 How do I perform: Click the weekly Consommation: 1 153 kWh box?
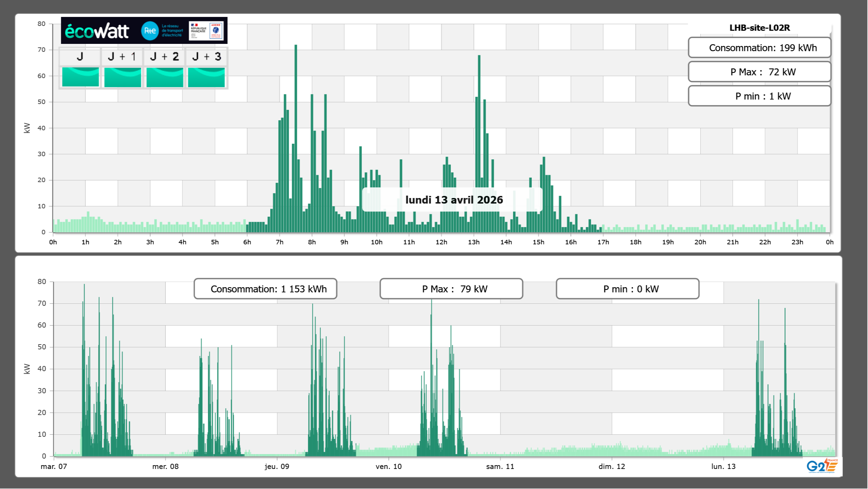(265, 289)
